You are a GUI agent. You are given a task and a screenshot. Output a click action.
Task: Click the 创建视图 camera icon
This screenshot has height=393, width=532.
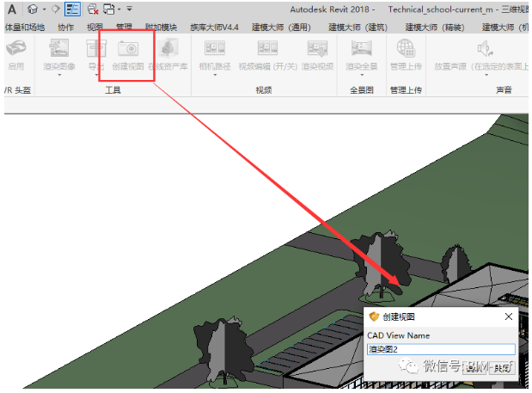click(128, 48)
